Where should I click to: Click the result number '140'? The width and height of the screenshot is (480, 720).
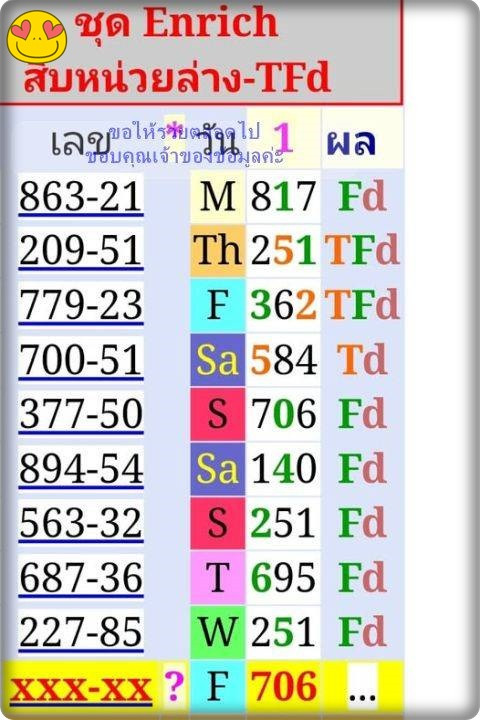tap(283, 468)
